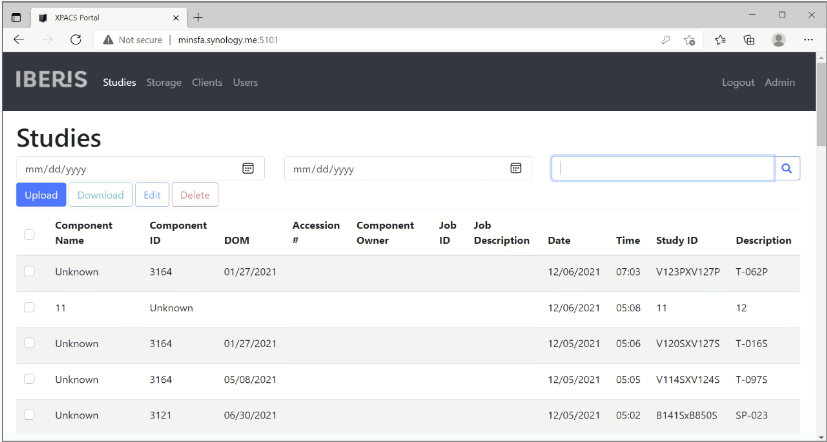Click the Download button
Viewport: 827px width, 442px height.
[x=100, y=195]
